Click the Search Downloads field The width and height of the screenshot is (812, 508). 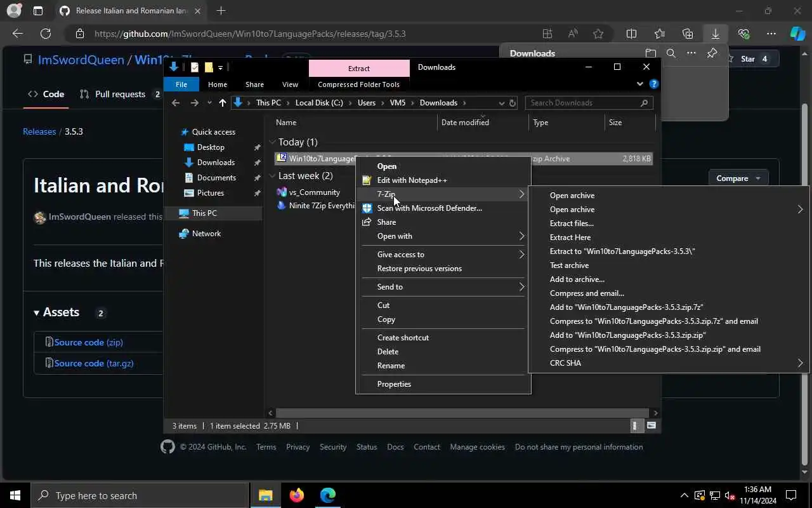point(588,103)
